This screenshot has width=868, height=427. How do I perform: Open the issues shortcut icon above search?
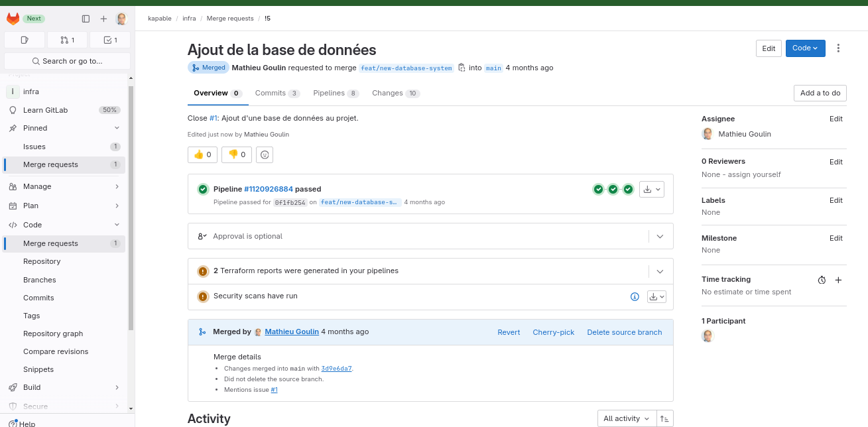(x=24, y=40)
